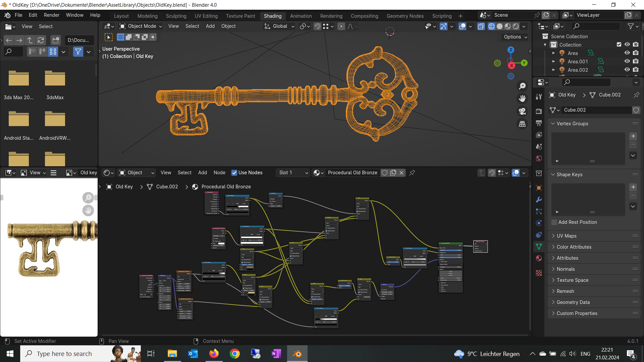Uncheck Collection exclude checkbox

(619, 45)
